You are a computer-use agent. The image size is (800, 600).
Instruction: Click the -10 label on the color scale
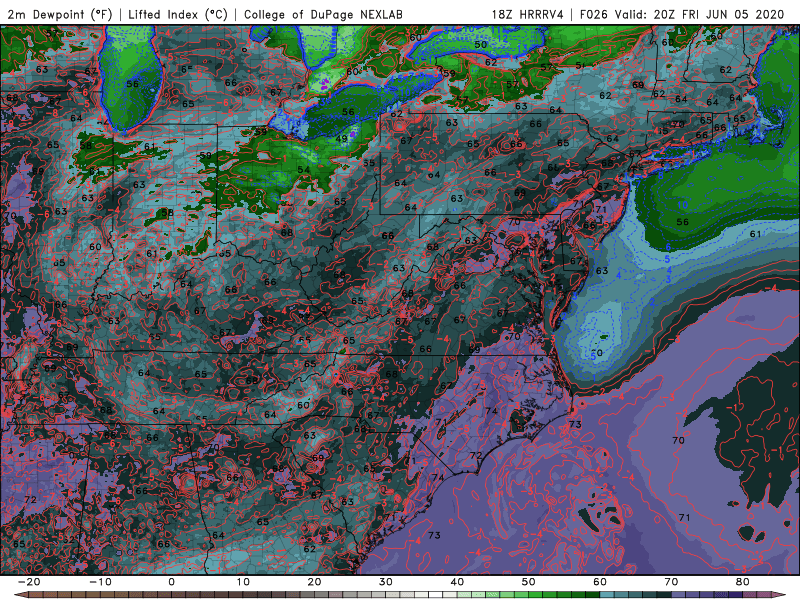point(100,582)
